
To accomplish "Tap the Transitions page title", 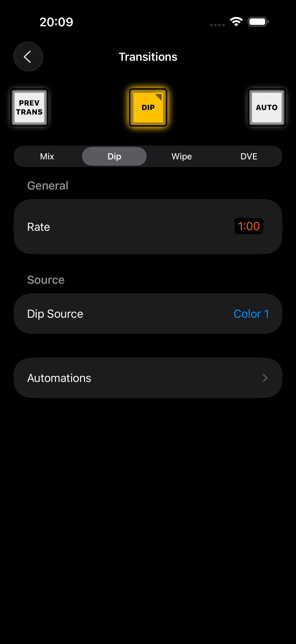I will (x=148, y=57).
